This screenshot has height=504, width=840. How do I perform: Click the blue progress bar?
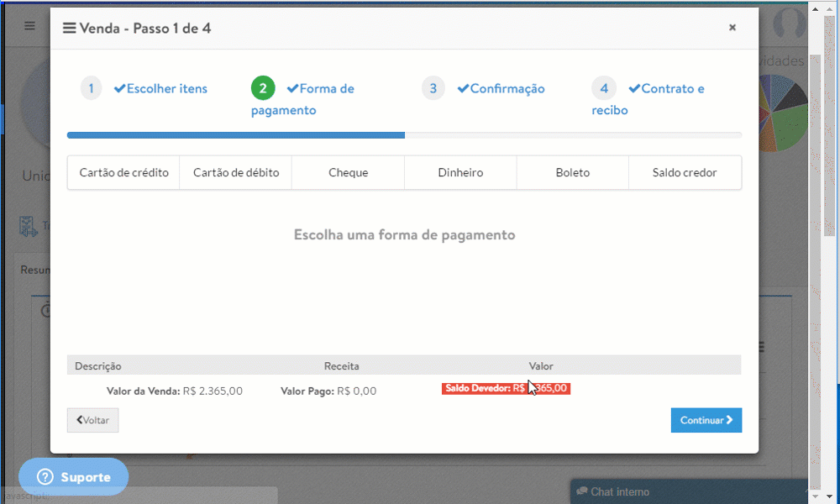pyautogui.click(x=235, y=134)
